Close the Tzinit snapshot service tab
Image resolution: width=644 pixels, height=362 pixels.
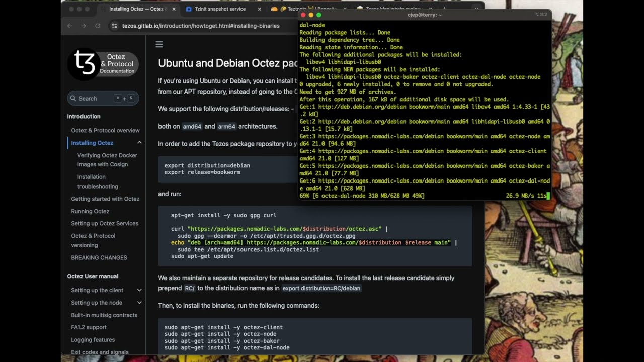tap(260, 9)
